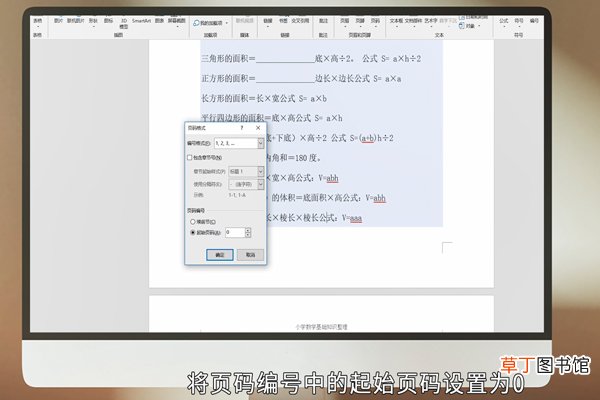The width and height of the screenshot is (600, 400).
Task: Open the Link (链接) ribbon button
Action: 268,23
